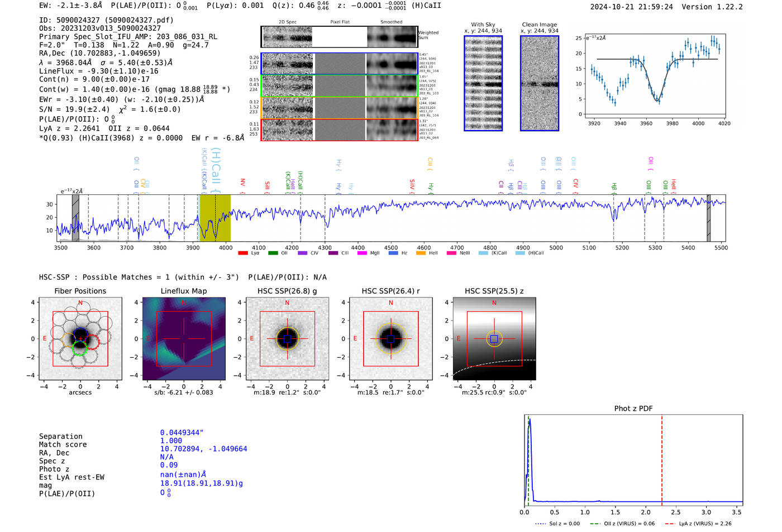
Task: Click the purple CIV legend swatch
Action: 303,253
